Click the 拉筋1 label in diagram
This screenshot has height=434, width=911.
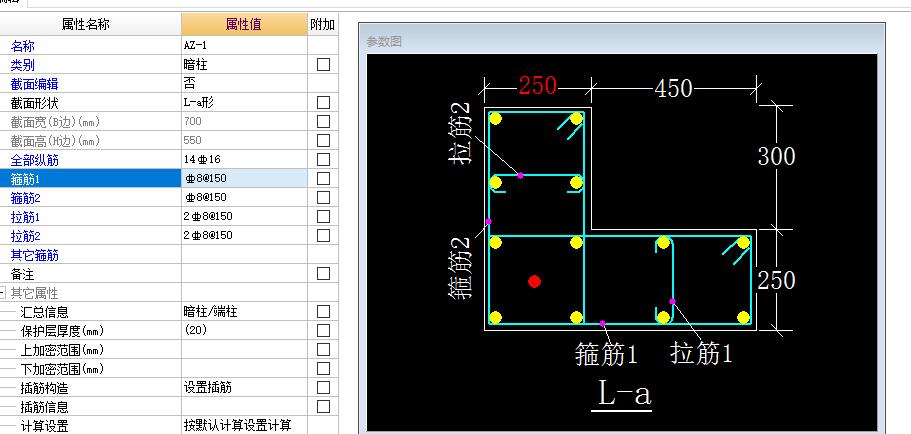point(701,353)
